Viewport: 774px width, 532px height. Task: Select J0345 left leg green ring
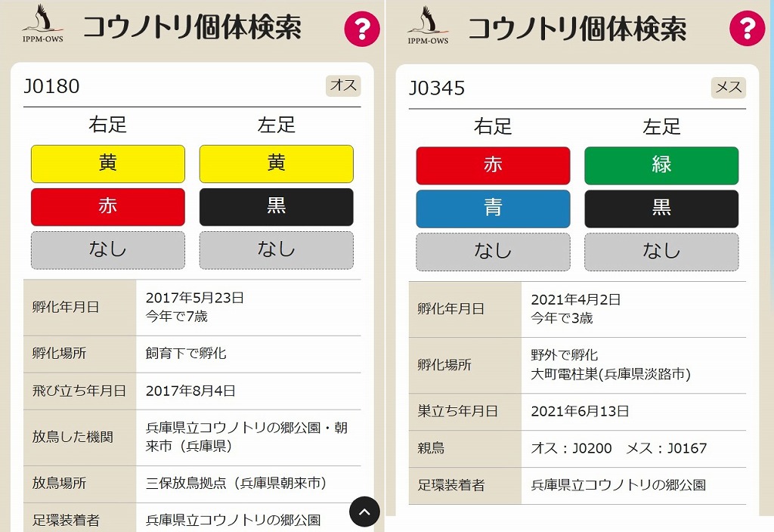pyautogui.click(x=661, y=165)
